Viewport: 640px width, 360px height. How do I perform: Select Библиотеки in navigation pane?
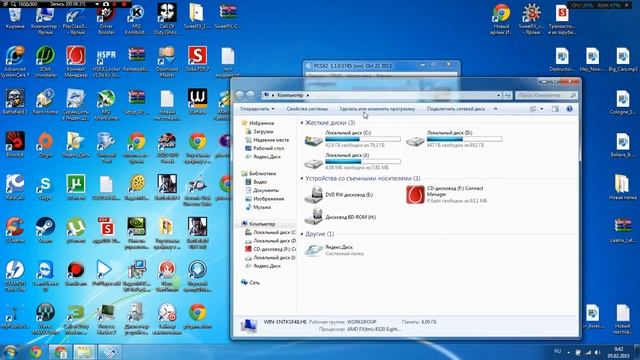point(259,173)
